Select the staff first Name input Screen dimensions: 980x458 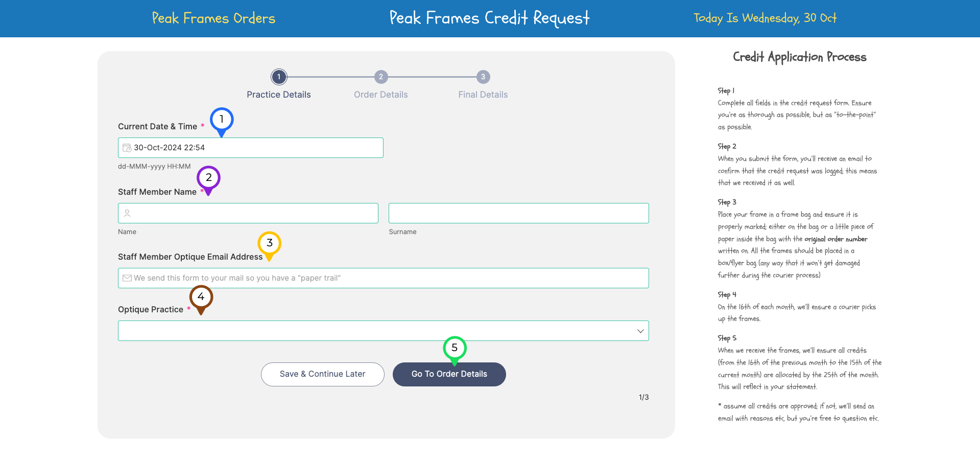click(253, 213)
